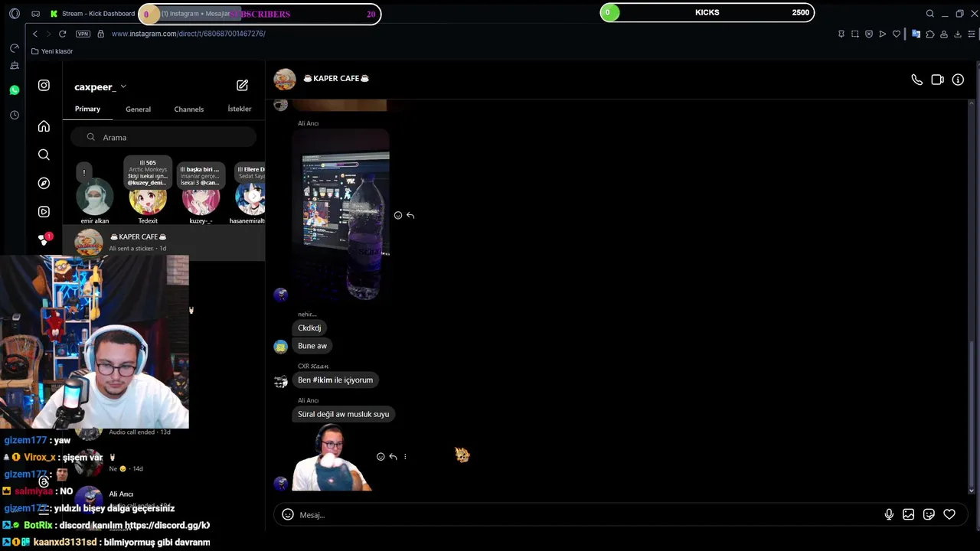Toggle the VPN badge in the address bar

pos(83,34)
